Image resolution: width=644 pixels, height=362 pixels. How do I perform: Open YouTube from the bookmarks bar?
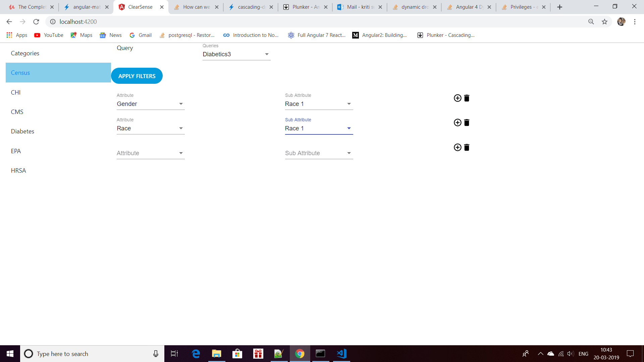click(x=48, y=35)
